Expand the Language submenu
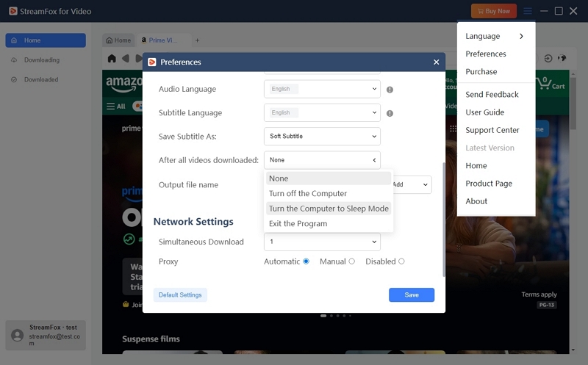588x365 pixels. pos(495,36)
